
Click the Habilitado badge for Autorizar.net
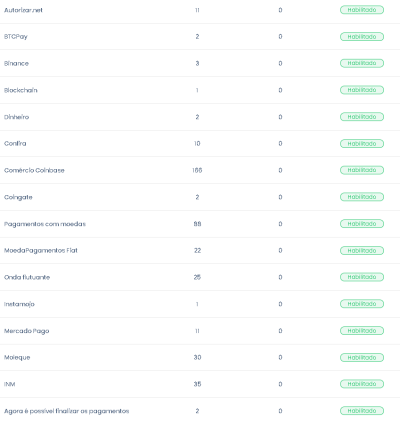362,10
